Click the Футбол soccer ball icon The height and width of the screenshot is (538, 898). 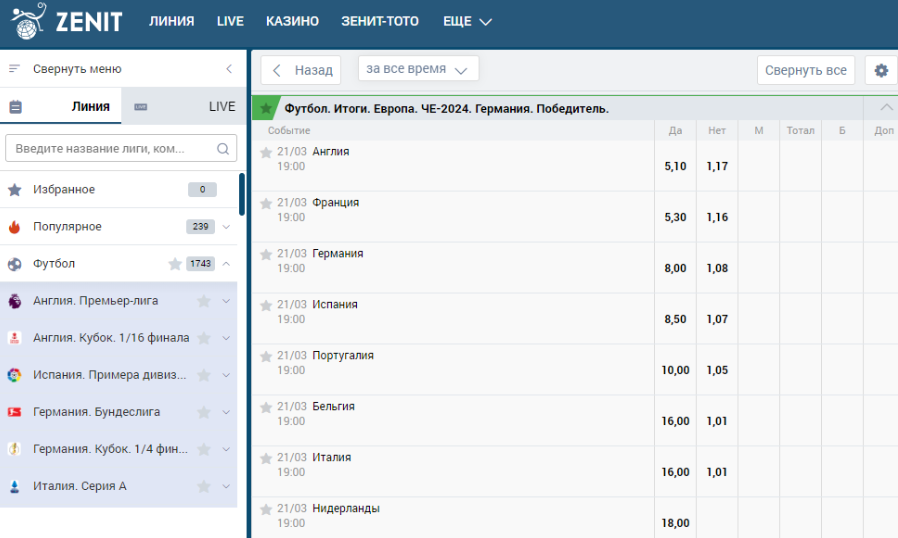coord(14,264)
